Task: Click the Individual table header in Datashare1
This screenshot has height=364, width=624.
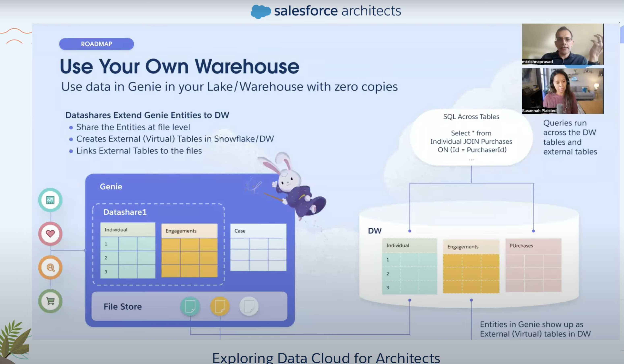Action: coord(128,230)
